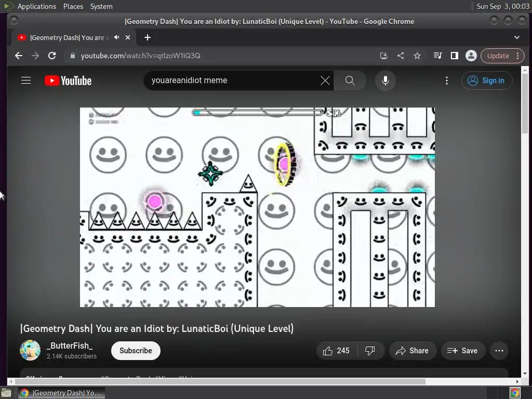Open more actions menu under the video
532x399 pixels.
(x=499, y=351)
